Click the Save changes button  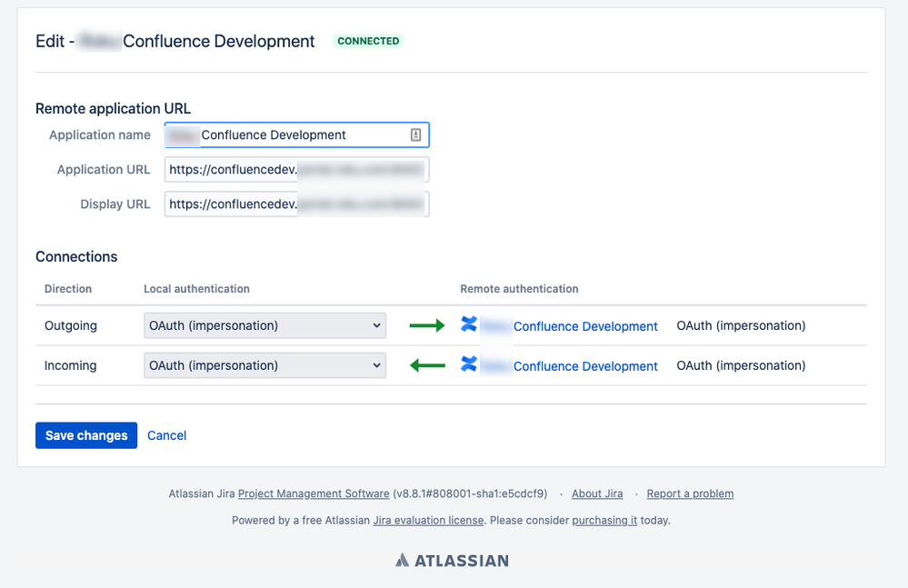pos(86,435)
